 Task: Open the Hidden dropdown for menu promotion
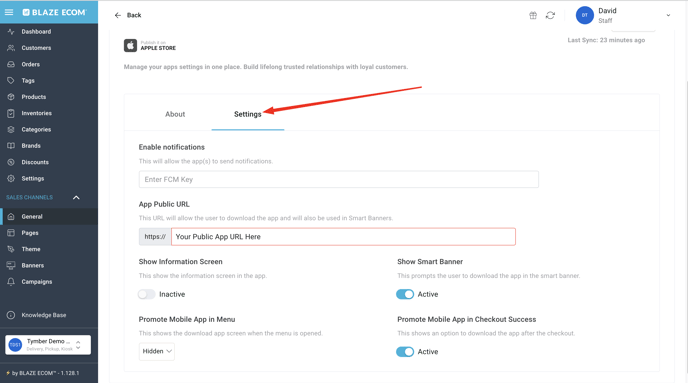(157, 351)
